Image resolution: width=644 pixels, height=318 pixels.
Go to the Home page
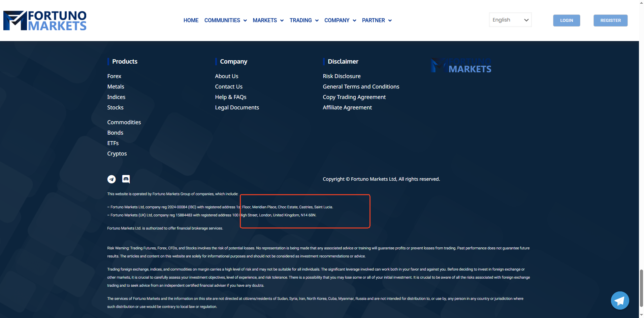pos(191,21)
